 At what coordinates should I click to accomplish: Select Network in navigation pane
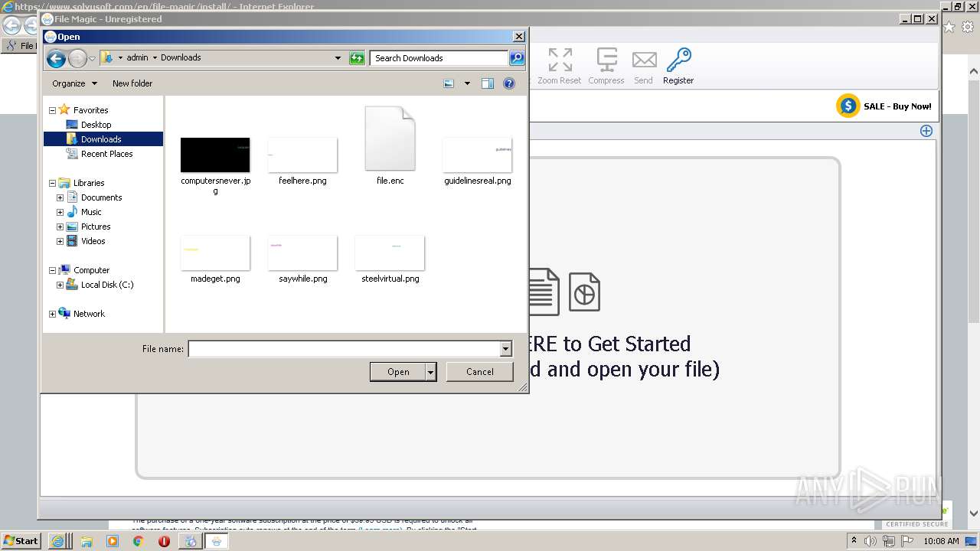pyautogui.click(x=89, y=314)
